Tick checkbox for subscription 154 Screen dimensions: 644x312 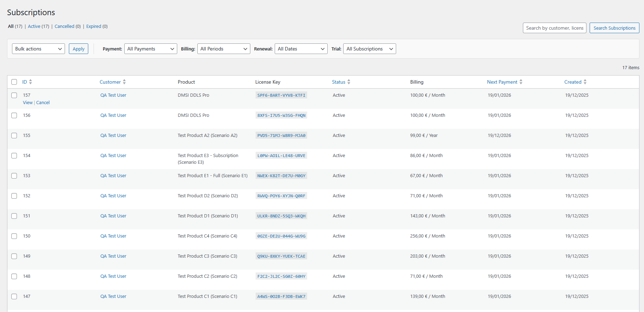(14, 156)
